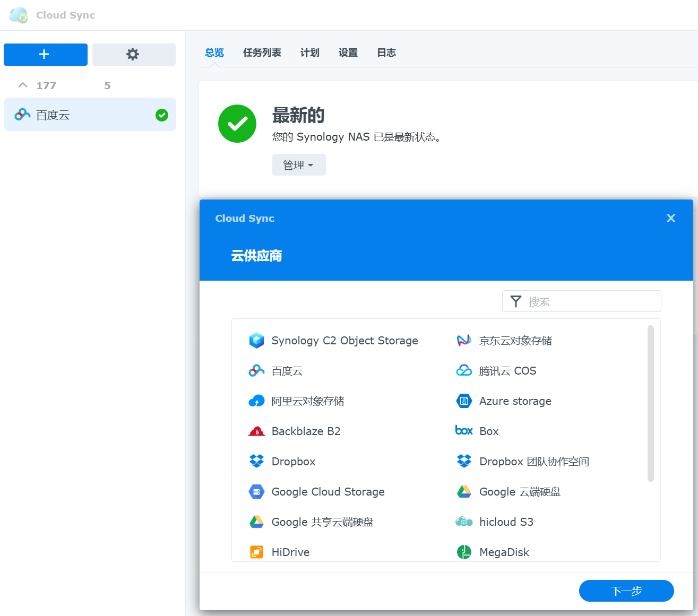
Task: Switch to the 计划 tab
Action: pos(310,53)
